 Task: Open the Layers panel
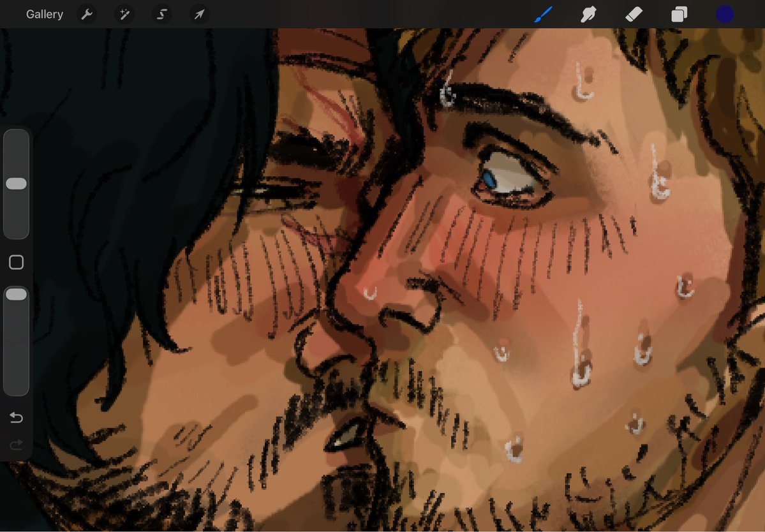(679, 14)
